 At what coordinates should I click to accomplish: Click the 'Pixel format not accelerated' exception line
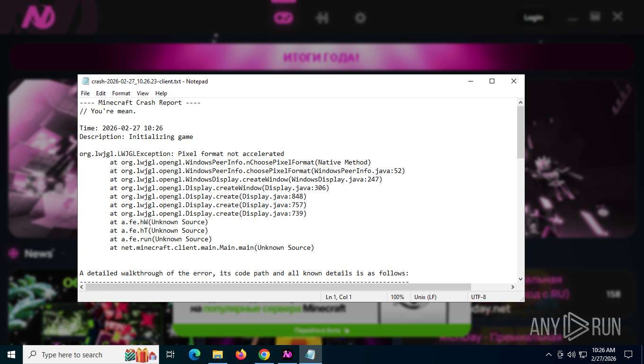point(182,154)
